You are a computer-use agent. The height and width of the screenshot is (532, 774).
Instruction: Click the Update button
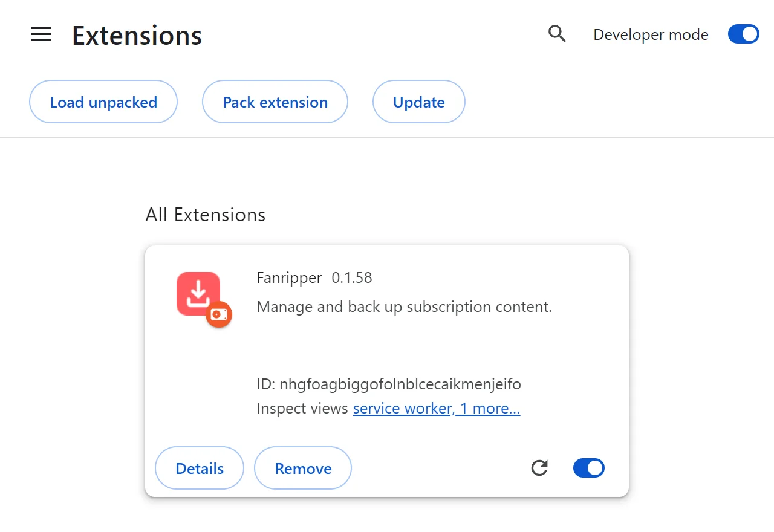419,102
